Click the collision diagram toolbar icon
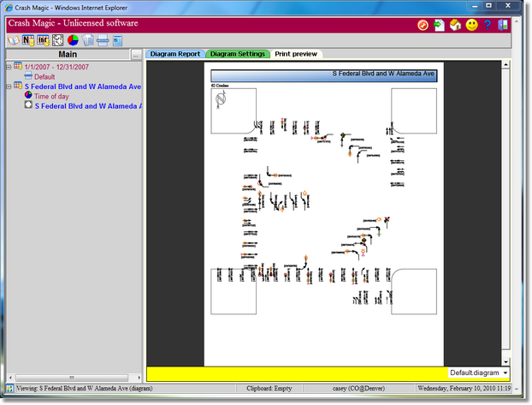The image size is (532, 405). pyautogui.click(x=57, y=39)
